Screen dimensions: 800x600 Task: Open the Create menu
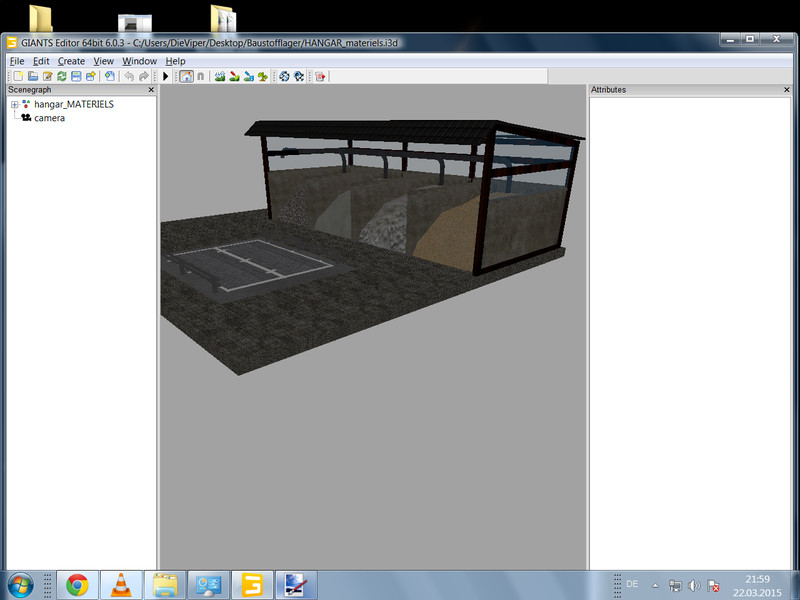coord(71,61)
